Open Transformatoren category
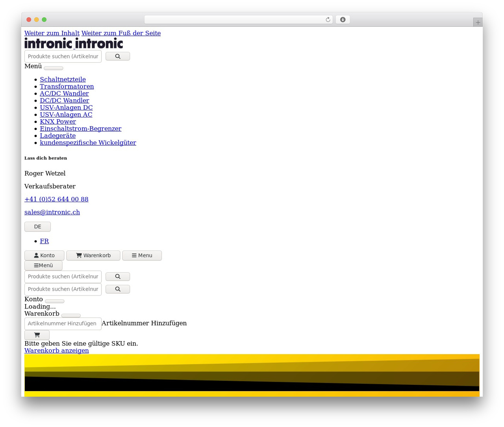This screenshot has height=427, width=504. [67, 86]
